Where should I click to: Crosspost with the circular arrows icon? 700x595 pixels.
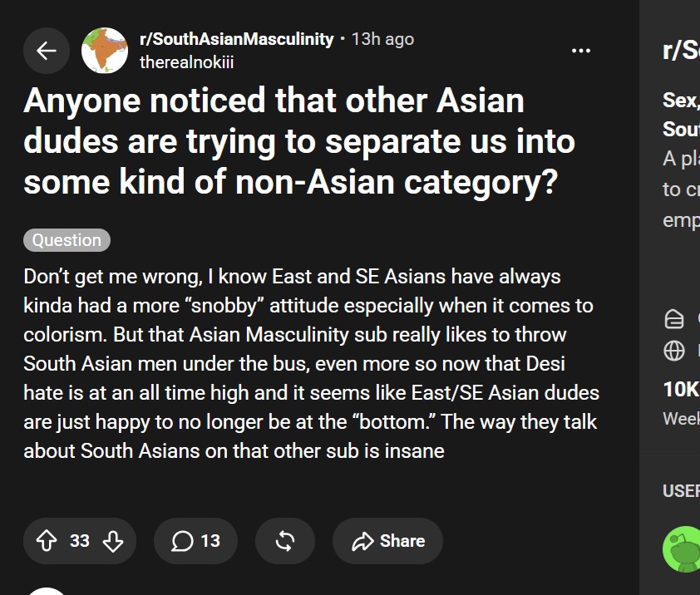click(285, 540)
